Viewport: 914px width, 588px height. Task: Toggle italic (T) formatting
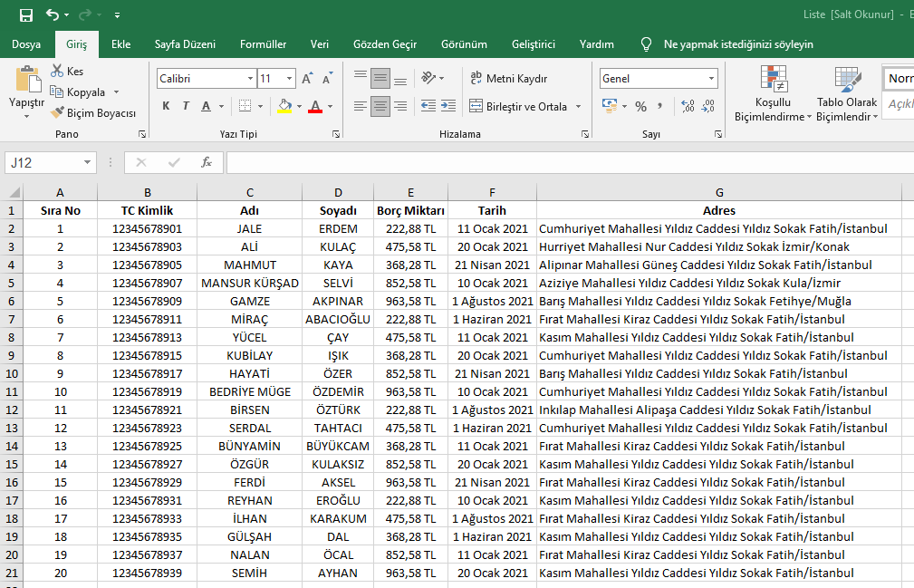[186, 107]
